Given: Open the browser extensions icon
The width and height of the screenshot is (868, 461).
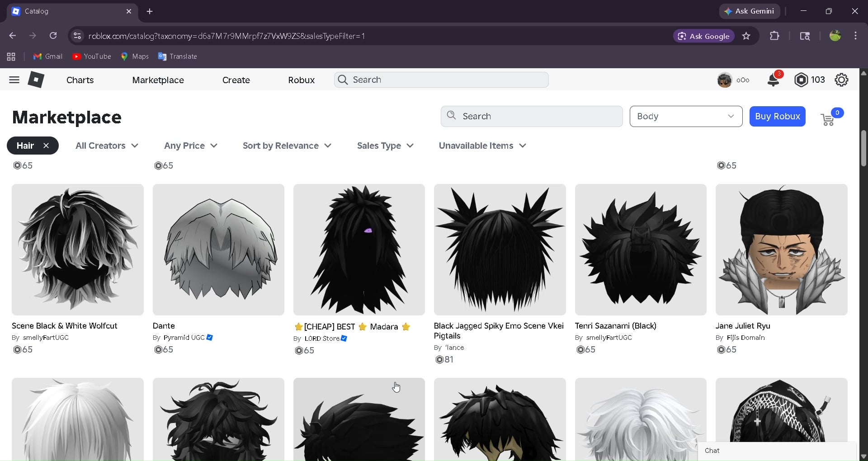Looking at the screenshot, I should (774, 36).
